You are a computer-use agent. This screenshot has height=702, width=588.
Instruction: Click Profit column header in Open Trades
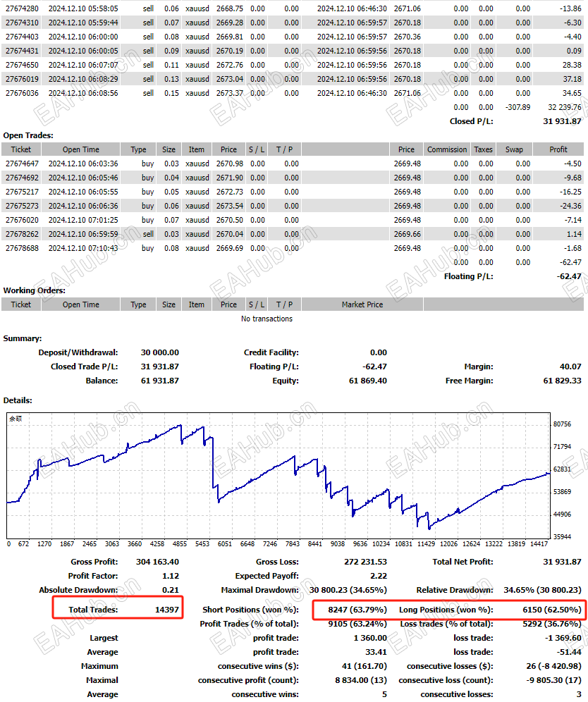558,149
